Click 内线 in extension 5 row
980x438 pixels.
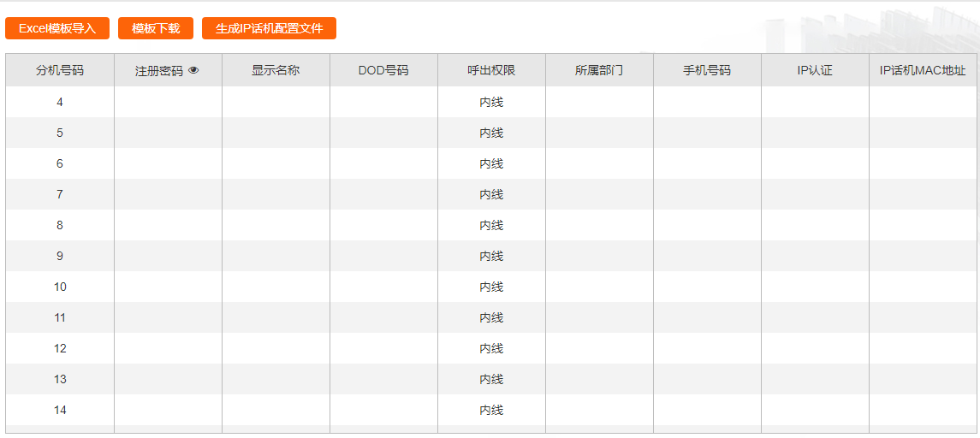point(491,133)
